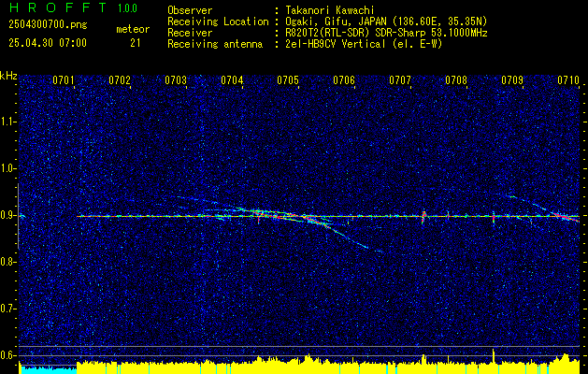Select the 1.0.0 version label

click(127, 8)
